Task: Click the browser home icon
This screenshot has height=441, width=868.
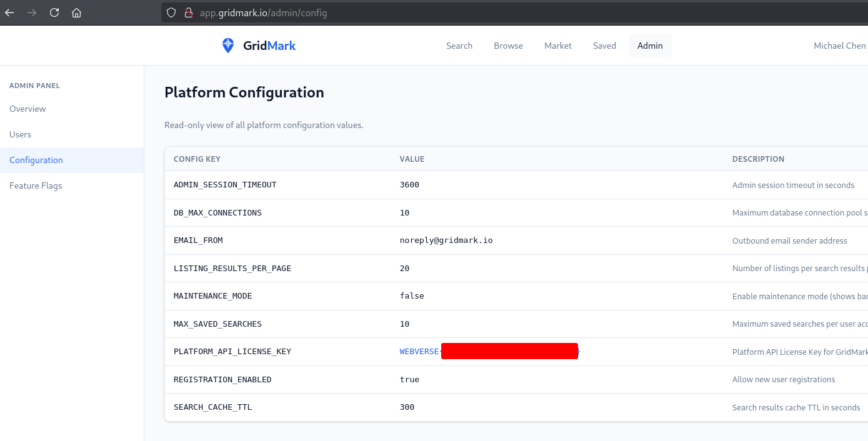Action: pyautogui.click(x=77, y=12)
